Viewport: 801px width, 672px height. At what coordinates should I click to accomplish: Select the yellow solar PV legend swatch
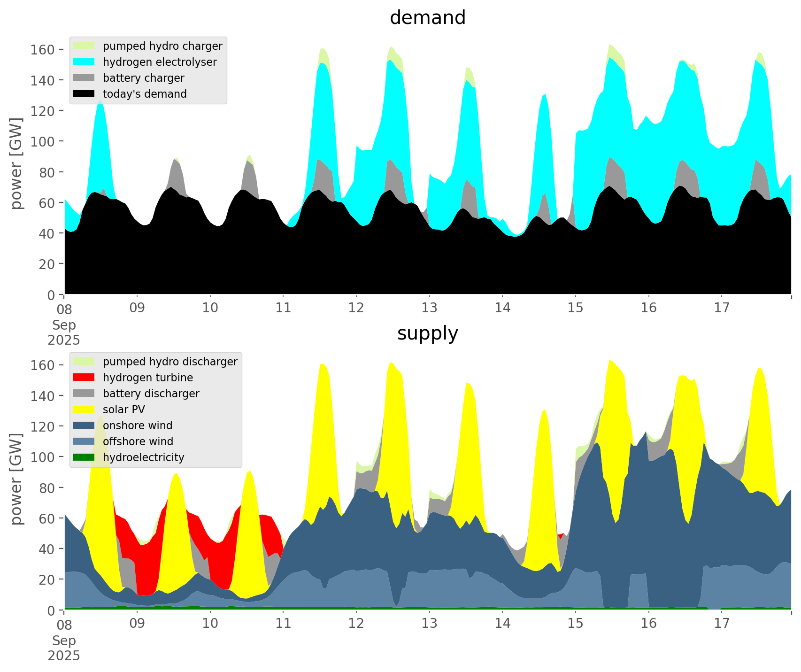[85, 409]
